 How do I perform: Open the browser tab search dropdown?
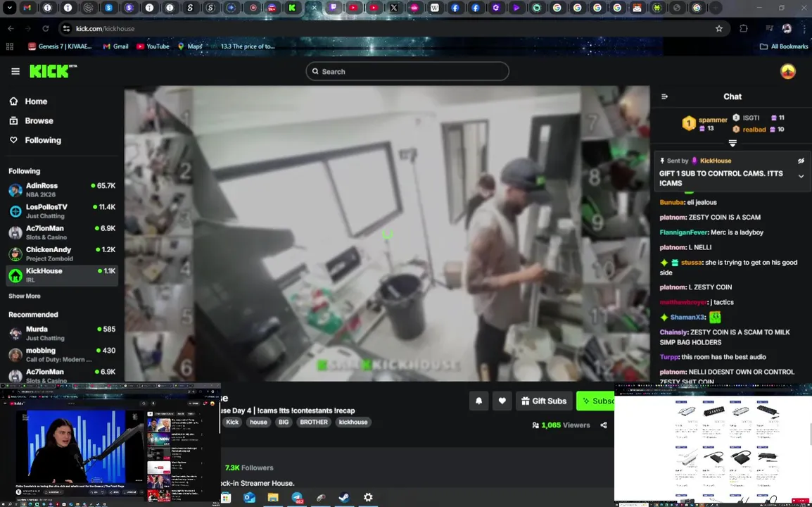pos(9,8)
